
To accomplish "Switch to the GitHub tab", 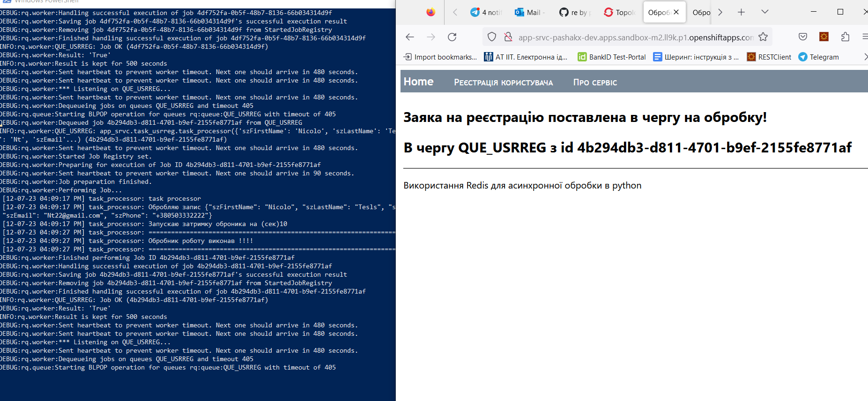I will [574, 13].
